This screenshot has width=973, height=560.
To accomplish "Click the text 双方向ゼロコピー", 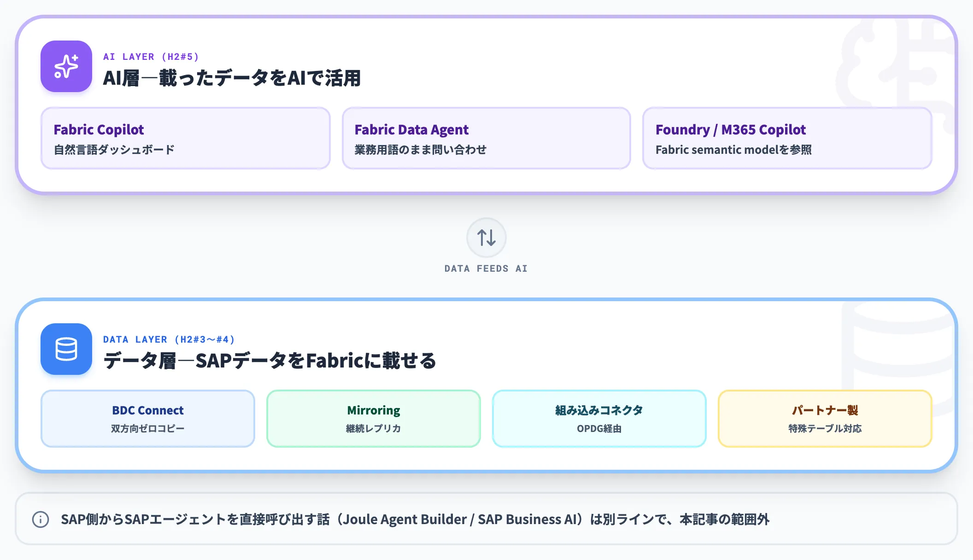I will pyautogui.click(x=148, y=429).
